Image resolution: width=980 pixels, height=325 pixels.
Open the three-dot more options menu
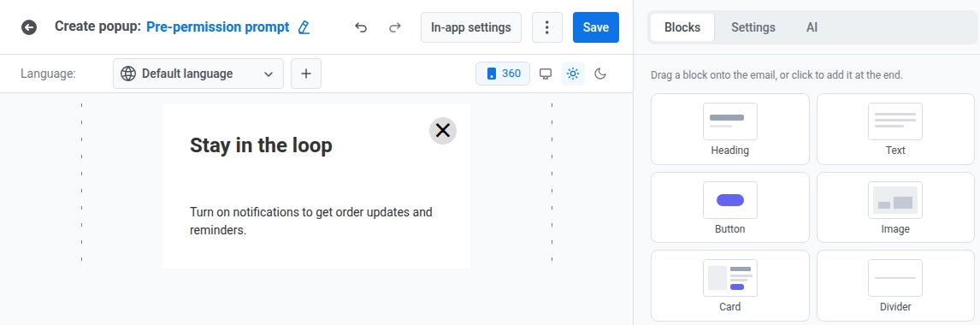[x=547, y=27]
